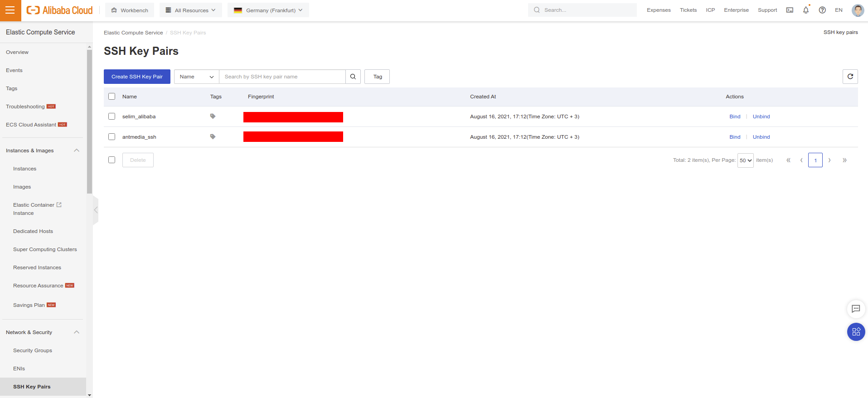This screenshot has width=868, height=398.
Task: Open the Name filter dropdown
Action: pos(197,77)
